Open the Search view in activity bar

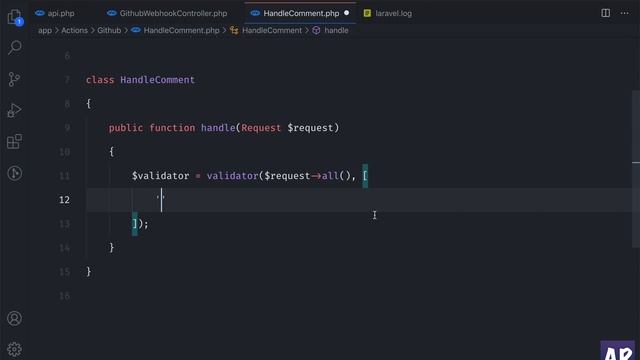15,48
